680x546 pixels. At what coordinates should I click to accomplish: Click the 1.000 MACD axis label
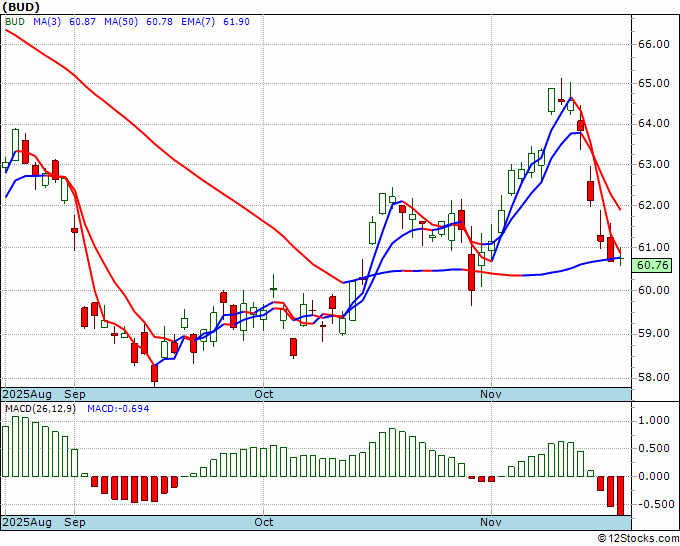click(654, 420)
